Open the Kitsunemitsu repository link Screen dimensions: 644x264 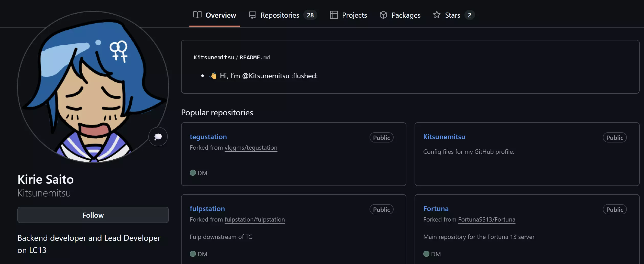(x=444, y=137)
